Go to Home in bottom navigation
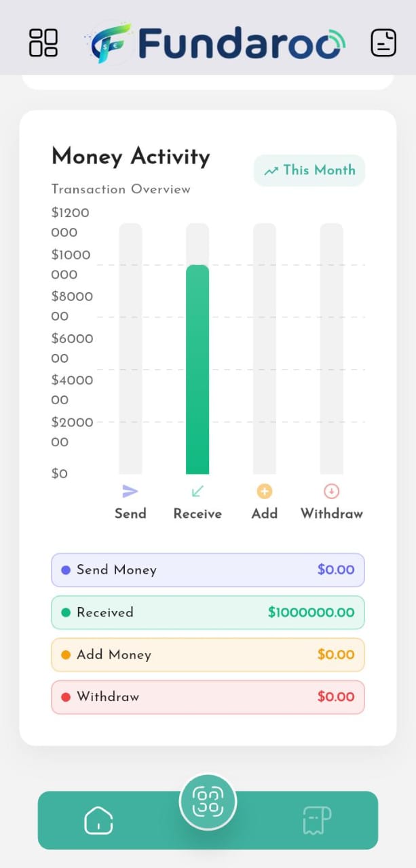The width and height of the screenshot is (416, 868). (98, 821)
